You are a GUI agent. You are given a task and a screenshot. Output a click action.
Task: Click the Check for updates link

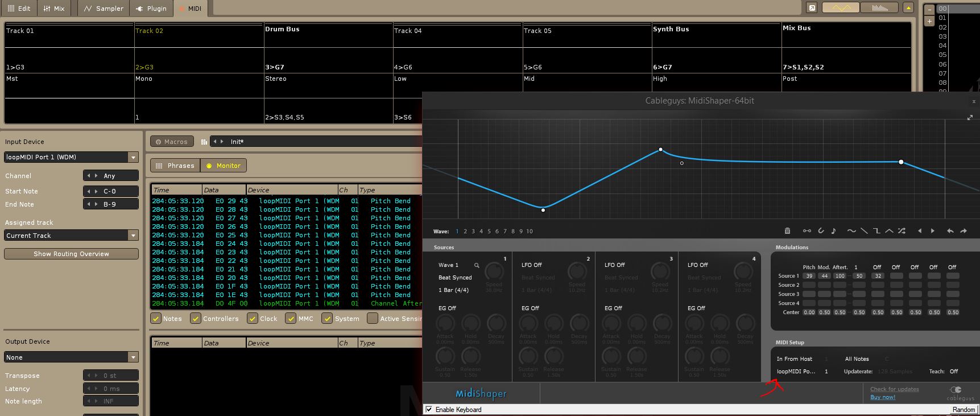(x=894, y=389)
